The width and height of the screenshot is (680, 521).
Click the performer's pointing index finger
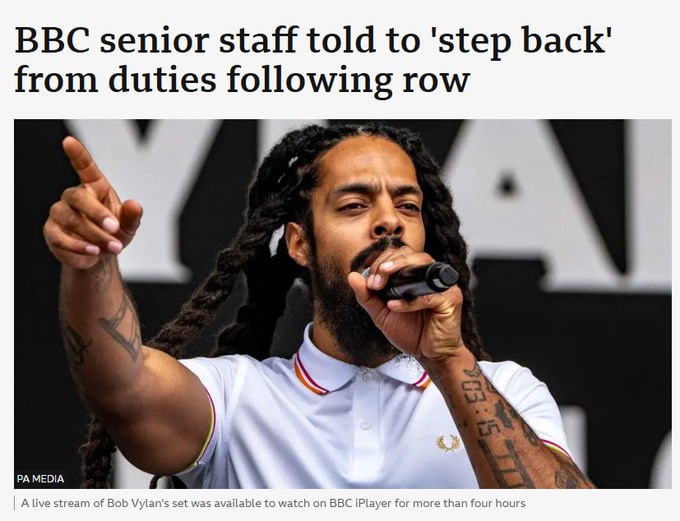pyautogui.click(x=82, y=159)
